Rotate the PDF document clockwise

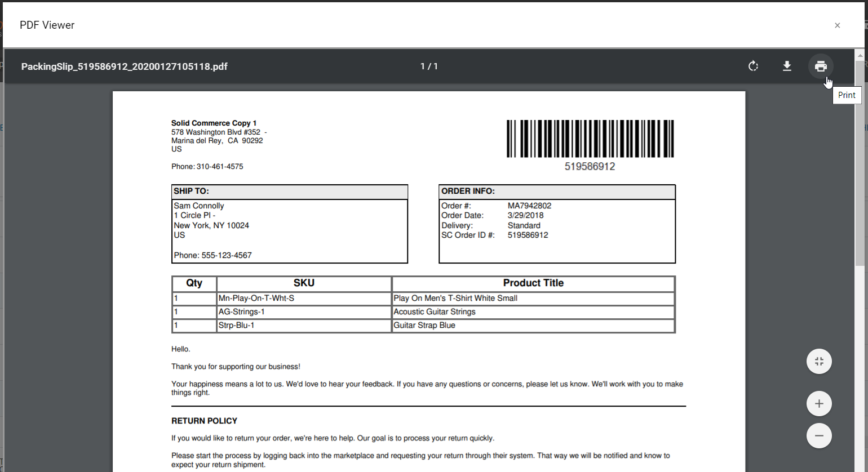[753, 66]
